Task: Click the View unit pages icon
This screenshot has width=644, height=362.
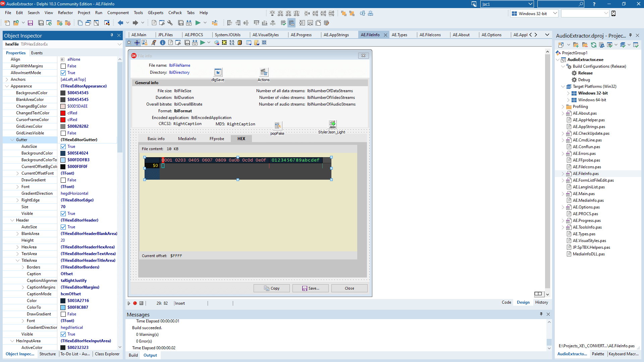Action: (x=80, y=23)
